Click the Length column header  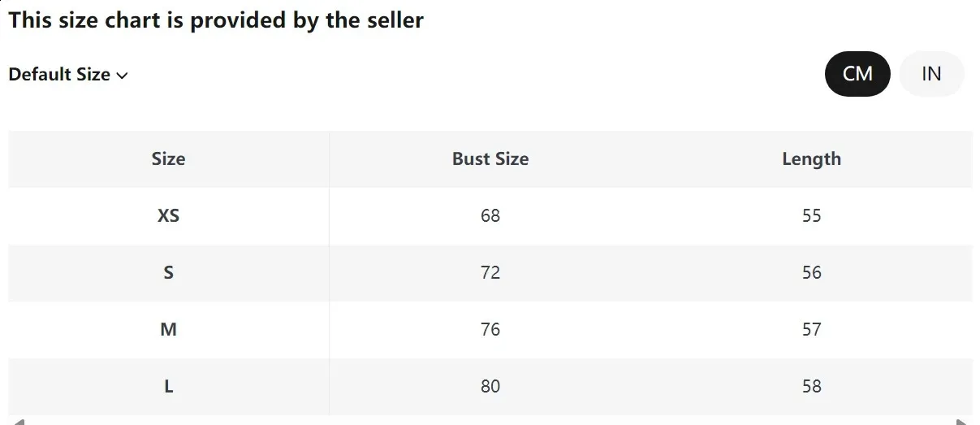[811, 159]
